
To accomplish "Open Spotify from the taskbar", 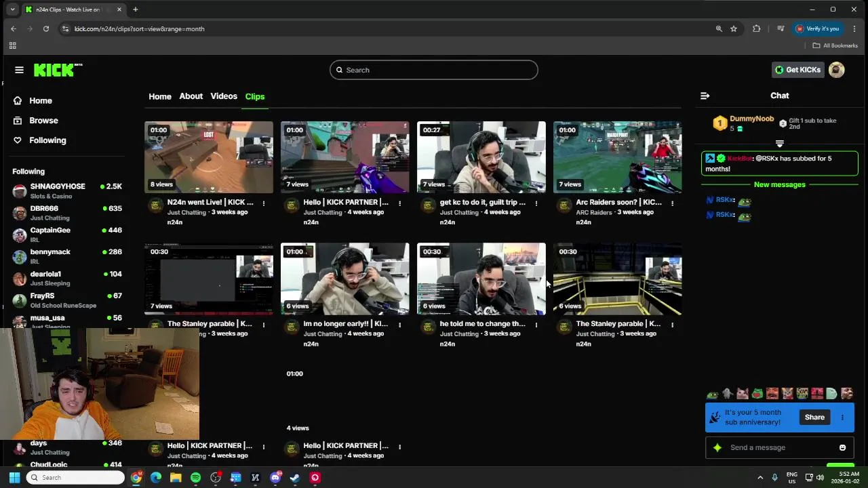I will 195,478.
